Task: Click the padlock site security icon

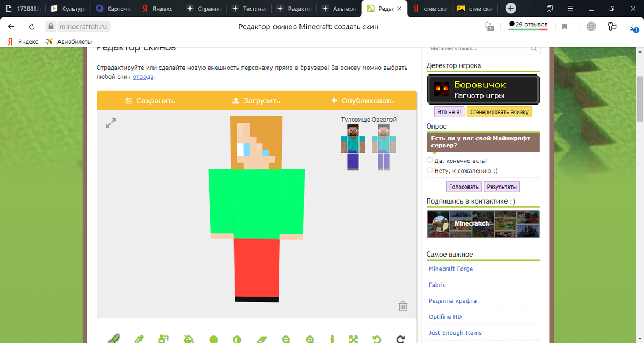Action: pyautogui.click(x=50, y=26)
